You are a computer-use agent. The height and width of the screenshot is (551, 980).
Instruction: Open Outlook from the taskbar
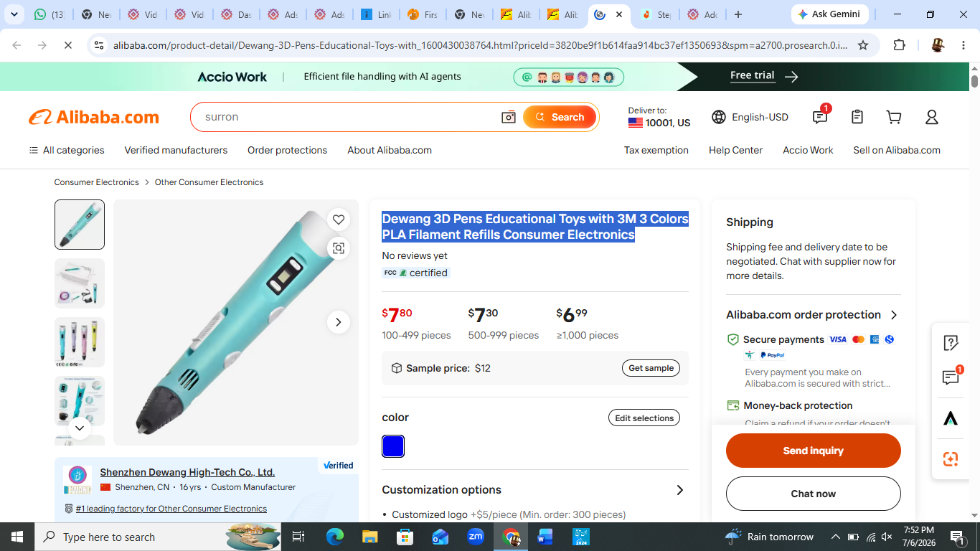click(x=440, y=537)
